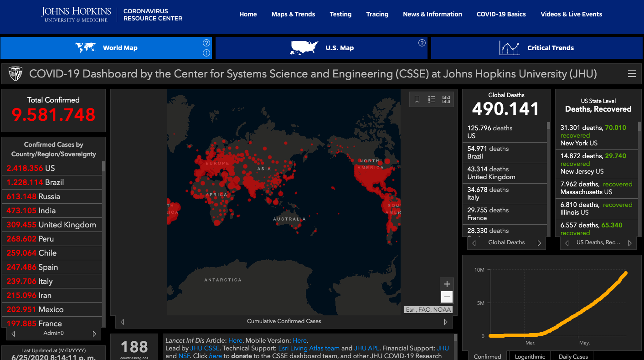Open the basemap gallery grid icon
This screenshot has height=360, width=644.
[x=446, y=99]
